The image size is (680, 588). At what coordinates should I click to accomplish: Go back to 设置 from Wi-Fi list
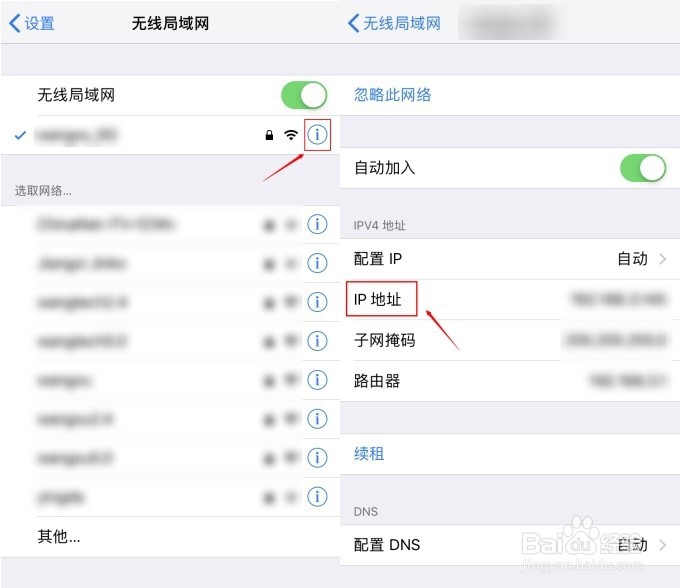pos(32,23)
